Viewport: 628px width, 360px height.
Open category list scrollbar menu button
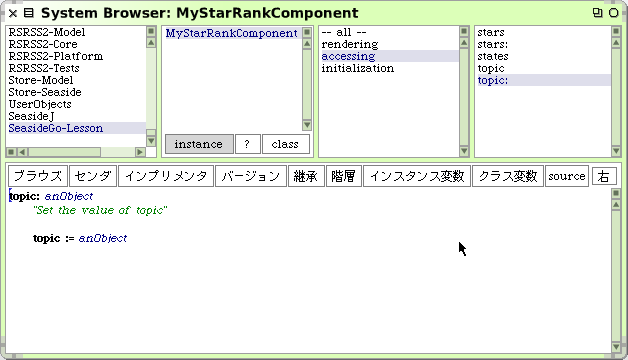(151, 31)
